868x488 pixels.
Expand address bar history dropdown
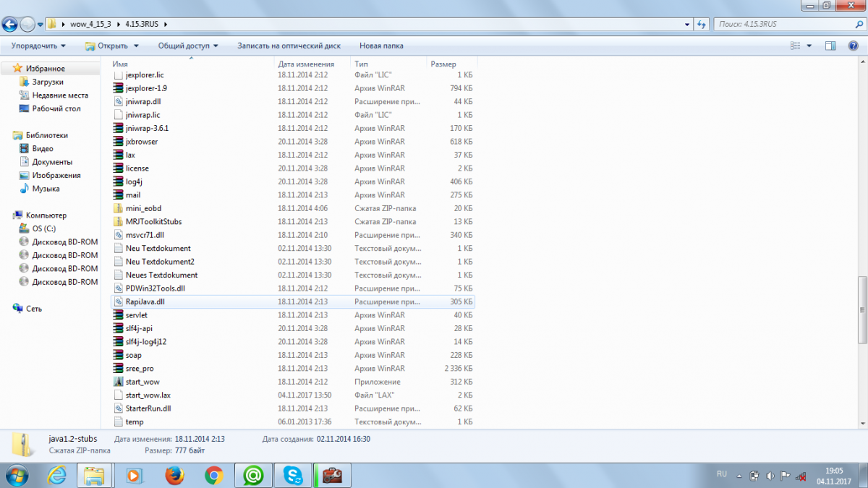(686, 24)
